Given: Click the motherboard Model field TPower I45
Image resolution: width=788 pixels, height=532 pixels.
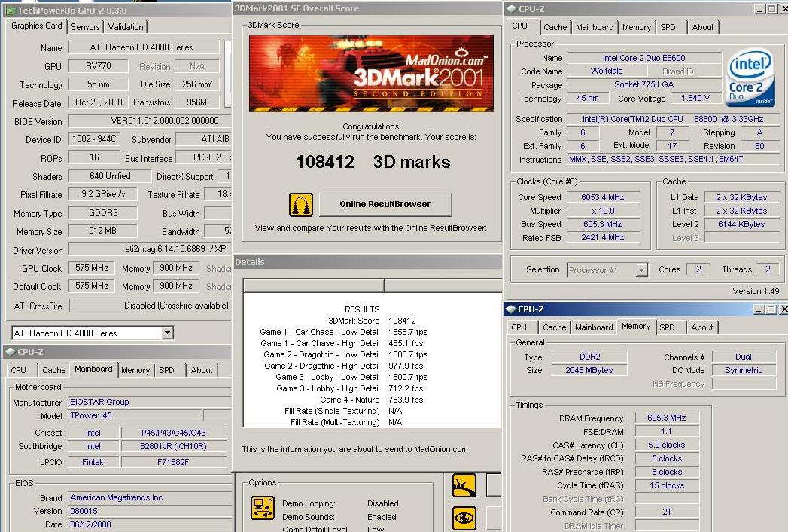Looking at the screenshot, I should pyautogui.click(x=135, y=415).
